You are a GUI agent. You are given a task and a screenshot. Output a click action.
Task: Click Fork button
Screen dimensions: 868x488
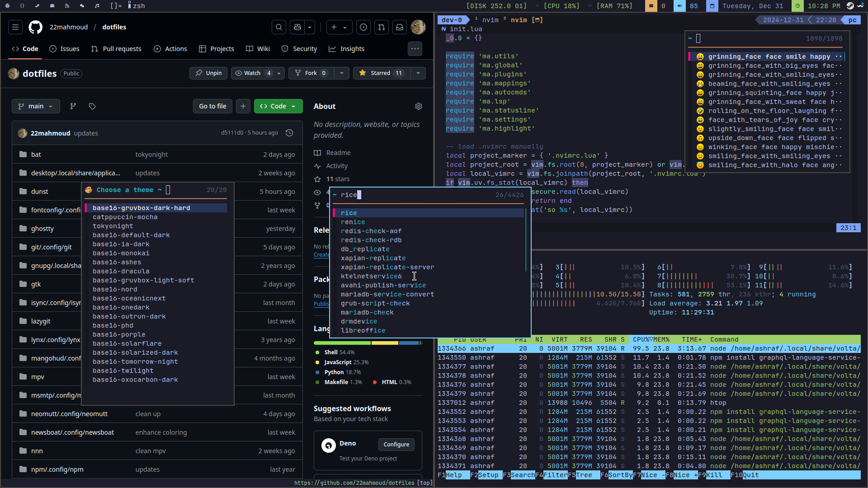point(311,73)
